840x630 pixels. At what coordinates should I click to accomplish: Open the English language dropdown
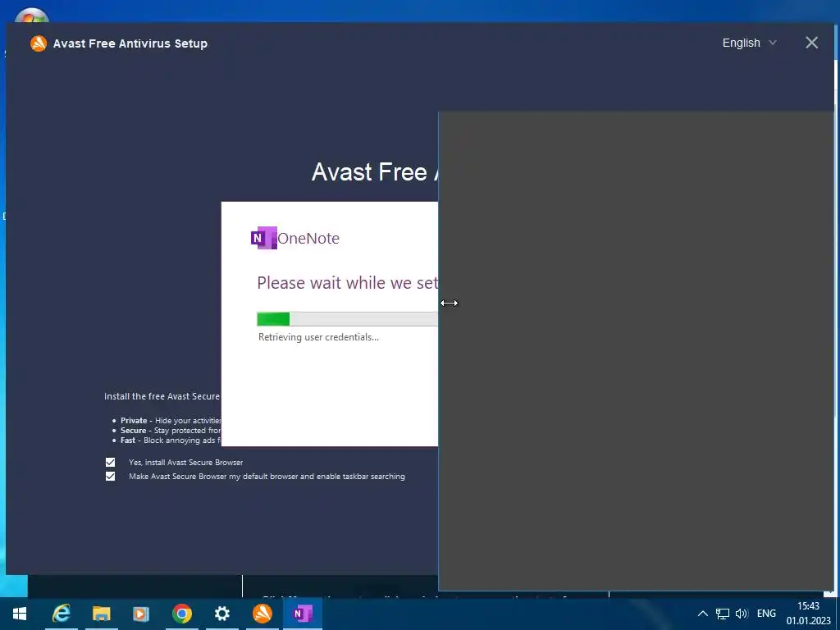[749, 43]
